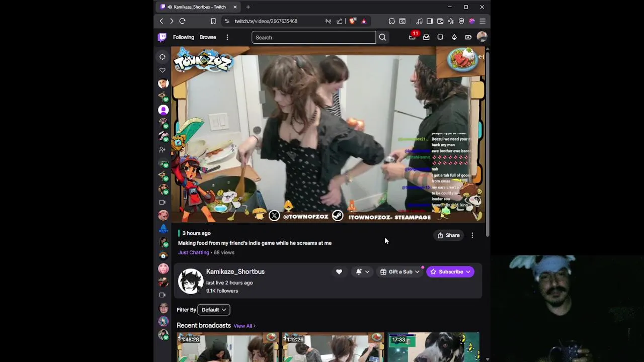Image resolution: width=644 pixels, height=362 pixels.
Task: Open Kamikaze_Shortbus channel name link
Action: (235, 271)
